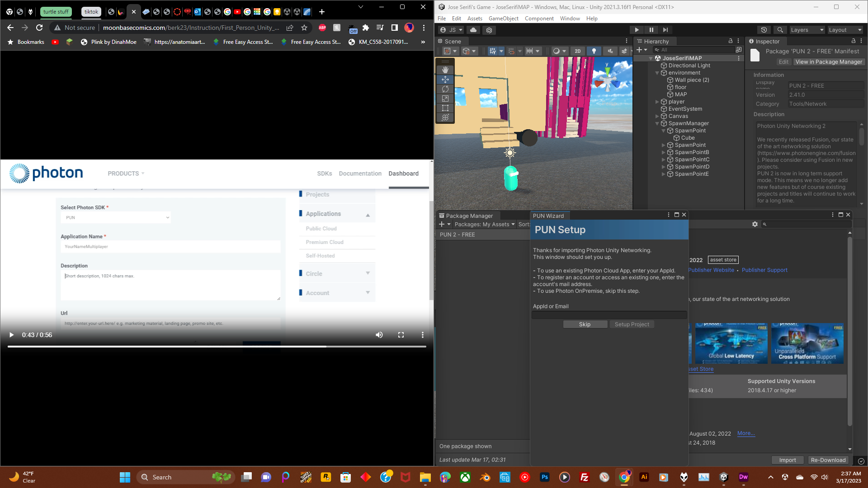The height and width of the screenshot is (488, 868).
Task: Click the Skip button in PUN Setup
Action: (x=585, y=324)
